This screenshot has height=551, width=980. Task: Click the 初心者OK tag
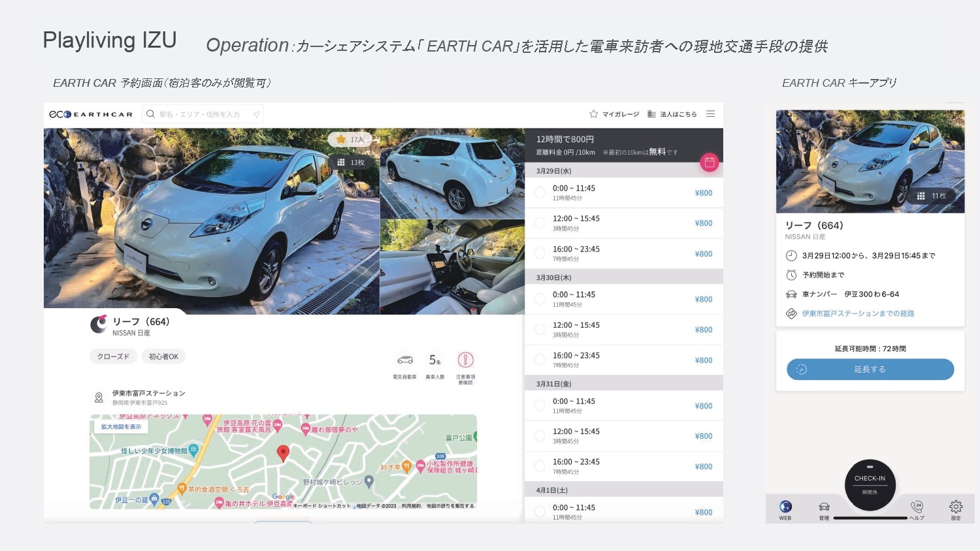point(163,356)
